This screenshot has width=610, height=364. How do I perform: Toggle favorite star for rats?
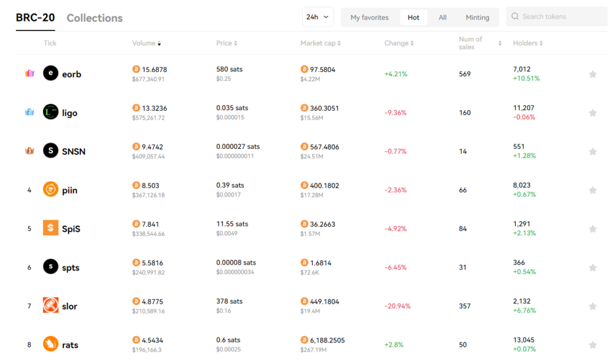pyautogui.click(x=593, y=344)
